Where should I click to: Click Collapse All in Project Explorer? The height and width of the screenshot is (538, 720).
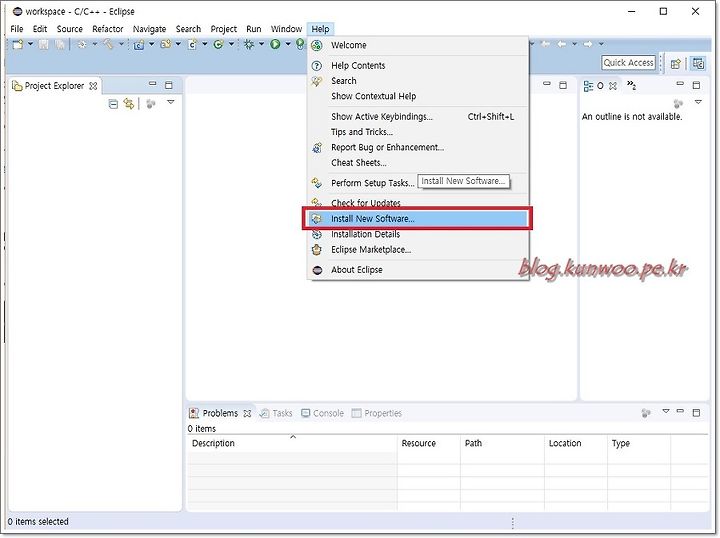tap(113, 104)
